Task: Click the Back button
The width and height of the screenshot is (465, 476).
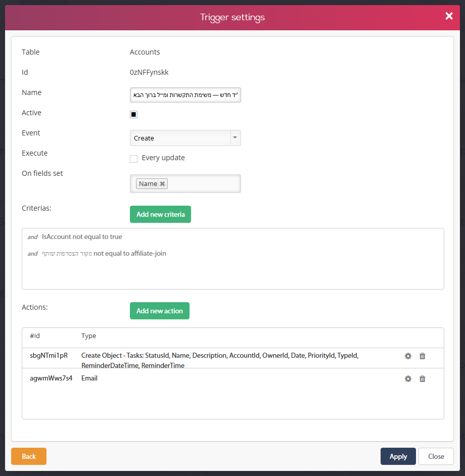Action: coord(29,456)
